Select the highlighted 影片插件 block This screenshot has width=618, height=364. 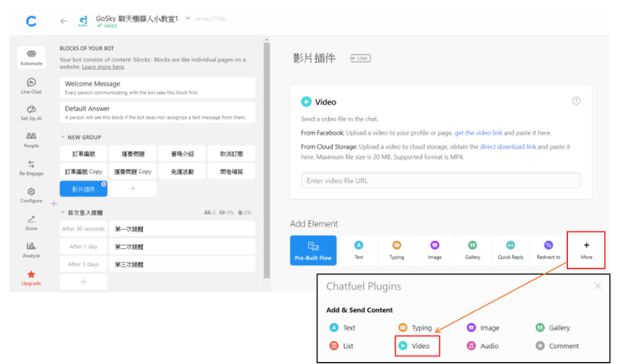84,189
